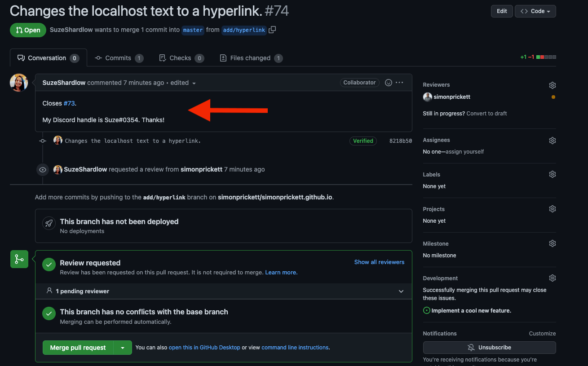Show the comment's edited history dropdown
This screenshot has width=588, height=366.
click(194, 83)
